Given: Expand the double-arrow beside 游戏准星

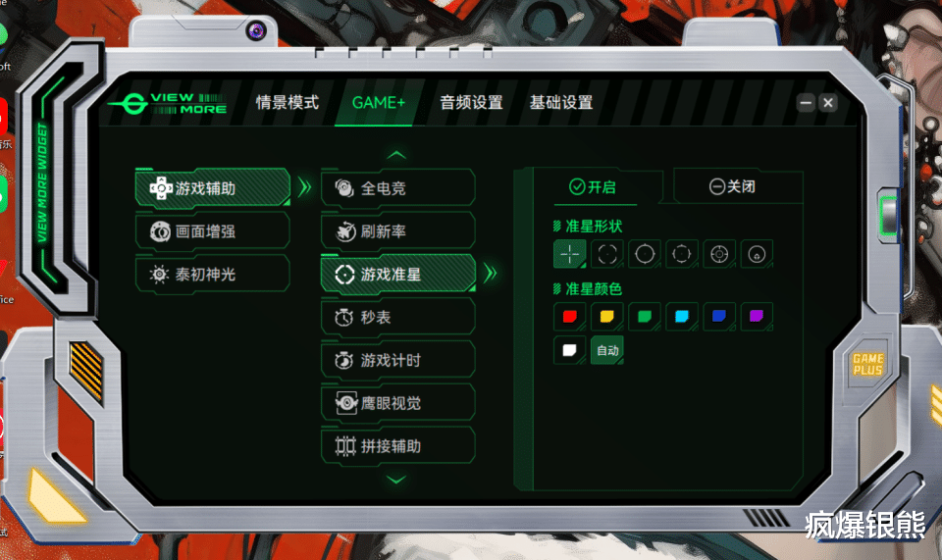Looking at the screenshot, I should click(x=491, y=274).
